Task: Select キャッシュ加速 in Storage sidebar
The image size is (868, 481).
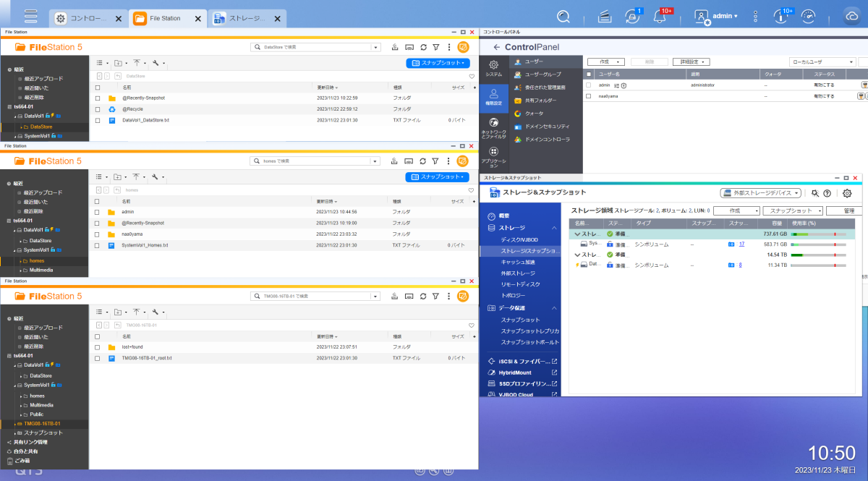Action: tap(518, 262)
